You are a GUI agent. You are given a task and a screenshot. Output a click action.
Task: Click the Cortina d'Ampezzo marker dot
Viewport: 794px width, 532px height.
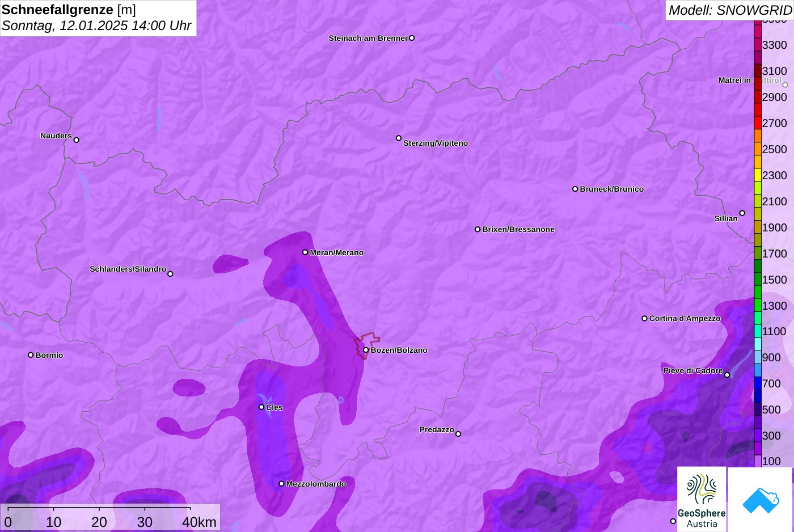644,318
